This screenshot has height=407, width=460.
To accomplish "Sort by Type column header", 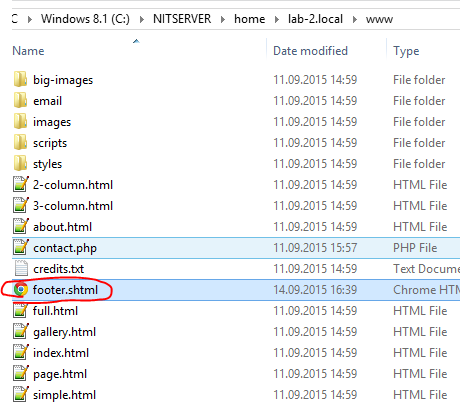I will (406, 51).
